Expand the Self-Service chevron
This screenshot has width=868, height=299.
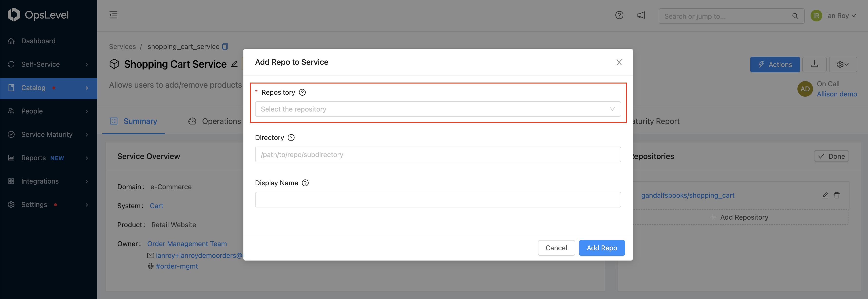pyautogui.click(x=87, y=64)
